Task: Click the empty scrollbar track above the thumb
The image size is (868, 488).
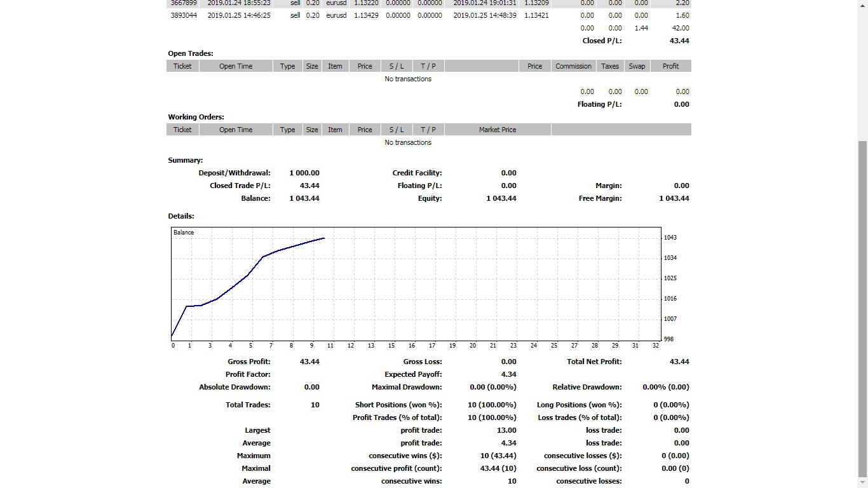Action: click(862, 70)
